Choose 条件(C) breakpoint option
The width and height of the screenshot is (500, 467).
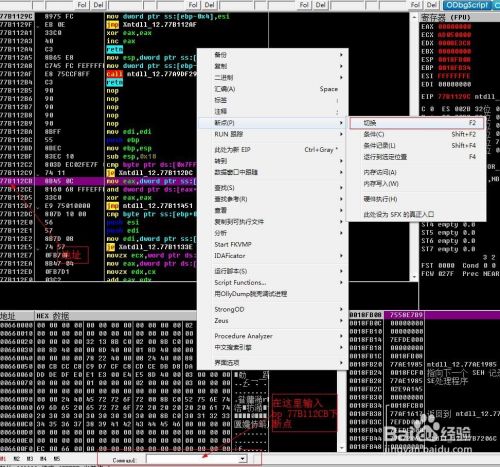pyautogui.click(x=416, y=134)
